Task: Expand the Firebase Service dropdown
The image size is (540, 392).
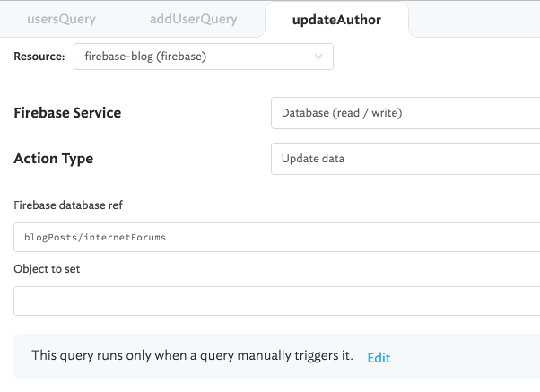Action: click(x=405, y=113)
